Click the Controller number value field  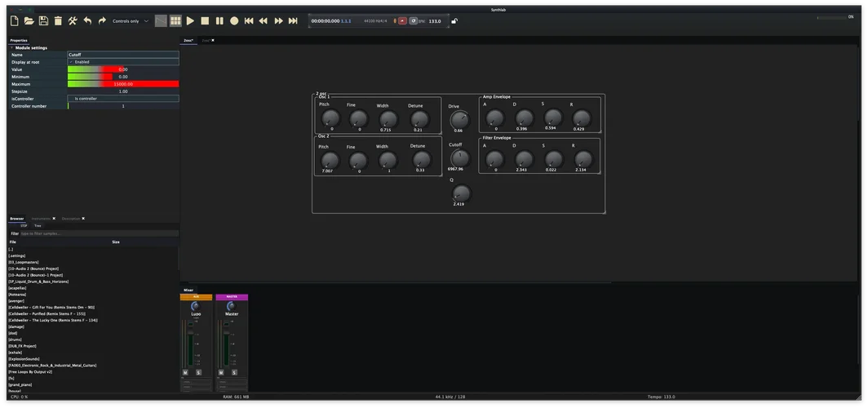tap(123, 106)
